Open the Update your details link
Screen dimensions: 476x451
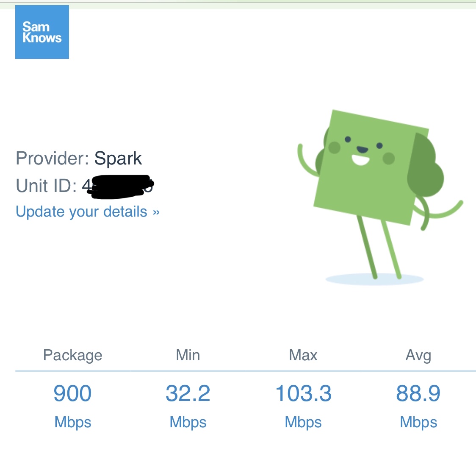(87, 212)
